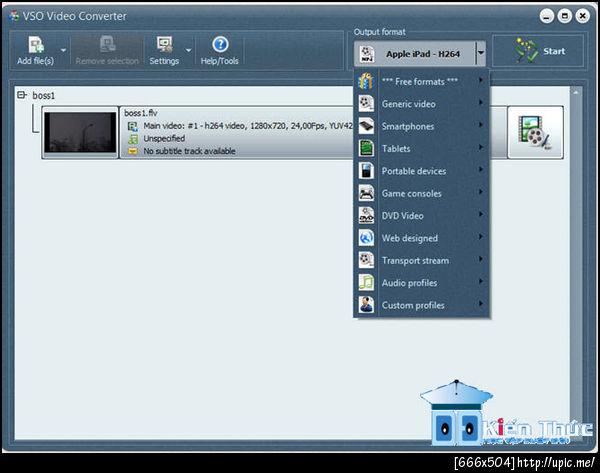This screenshot has width=600, height=473.
Task: Open the Custom profiles menu entry
Action: click(421, 305)
